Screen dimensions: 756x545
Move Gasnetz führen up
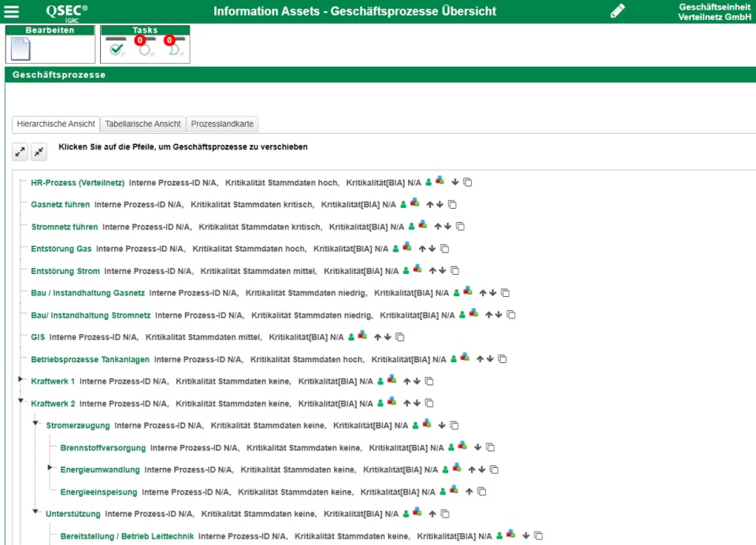pyautogui.click(x=430, y=205)
